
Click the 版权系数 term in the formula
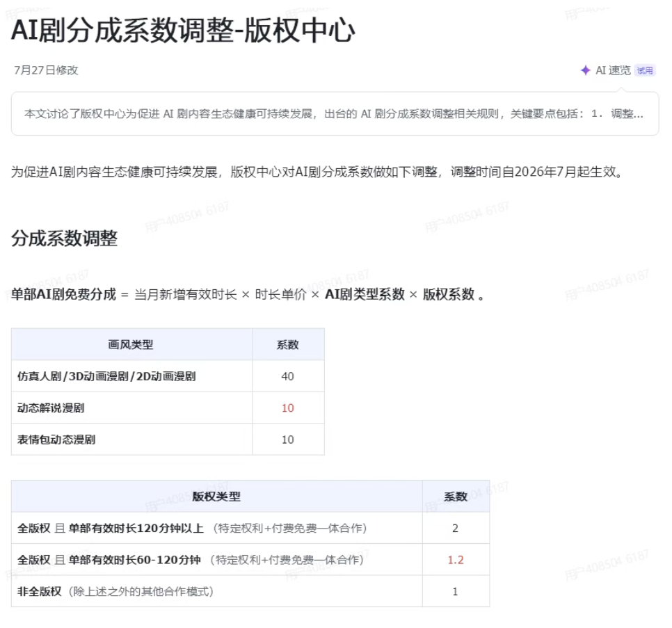coord(448,294)
